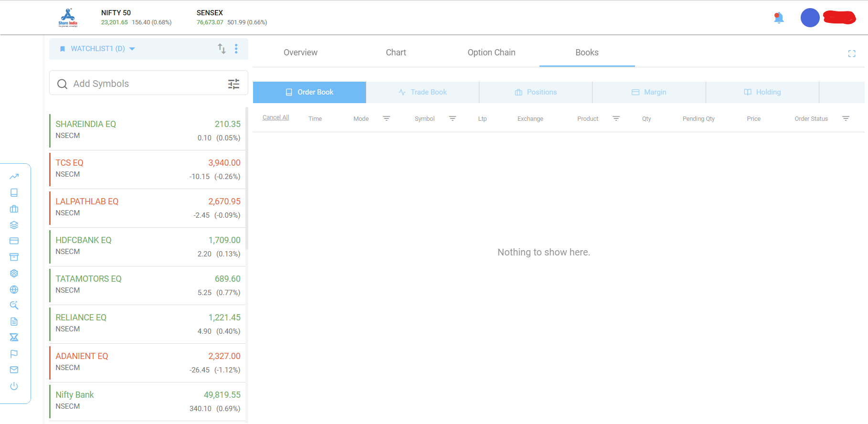Select the Books tab
This screenshot has width=868, height=424.
click(587, 53)
